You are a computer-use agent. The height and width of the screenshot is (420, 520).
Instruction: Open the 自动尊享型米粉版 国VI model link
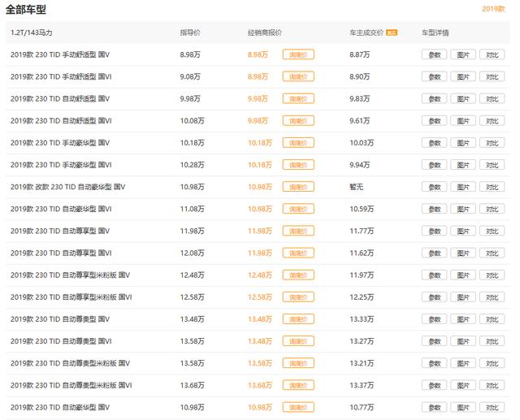71,297
